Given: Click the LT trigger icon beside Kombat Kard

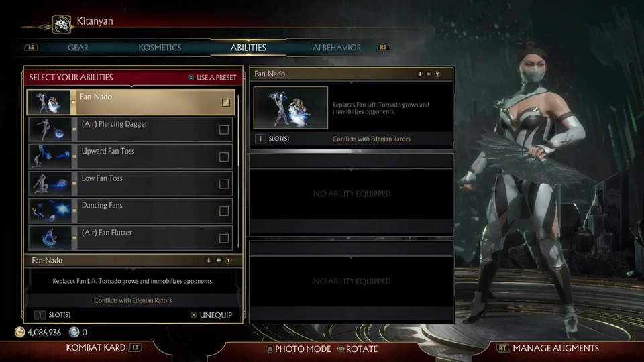Looking at the screenshot, I should pyautogui.click(x=135, y=348).
